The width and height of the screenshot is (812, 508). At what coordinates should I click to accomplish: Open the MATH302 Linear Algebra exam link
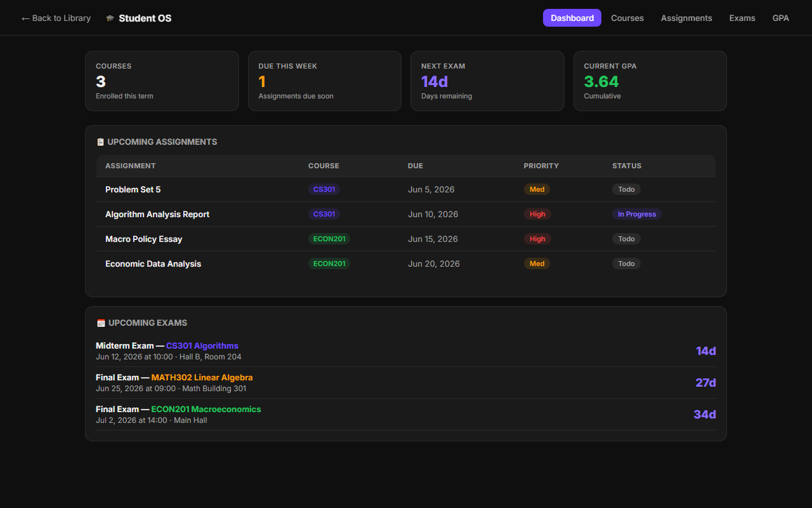point(202,378)
